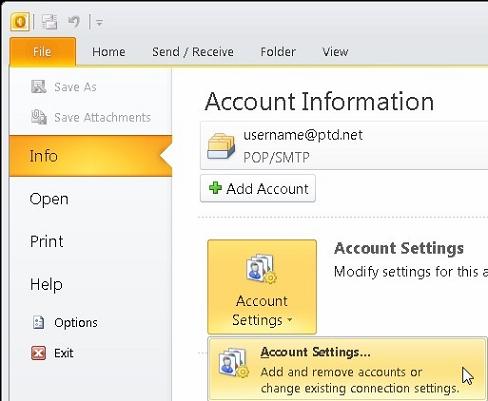The width and height of the screenshot is (488, 401).
Task: Click the Save As icon
Action: [39, 87]
